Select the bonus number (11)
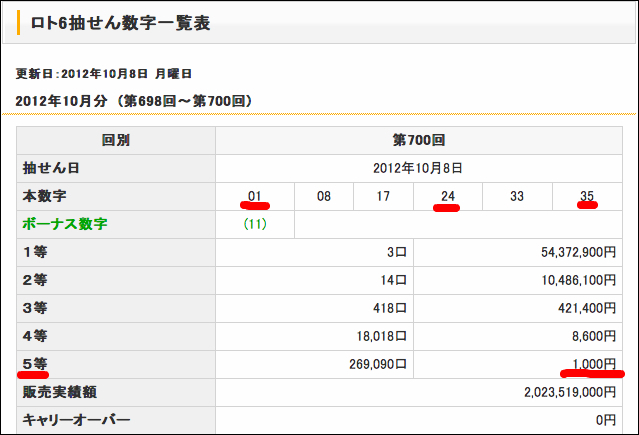Screen dimensions: 639x435 (255, 224)
